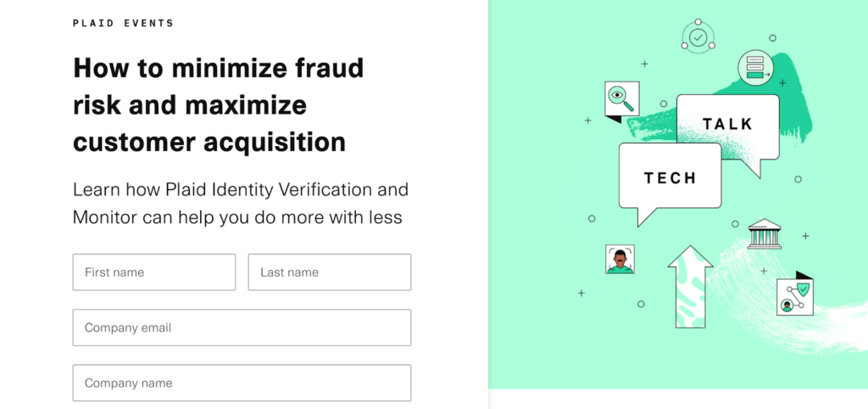Click the person portrait avatar icon
Screen dimensions: 868x409
click(x=620, y=259)
